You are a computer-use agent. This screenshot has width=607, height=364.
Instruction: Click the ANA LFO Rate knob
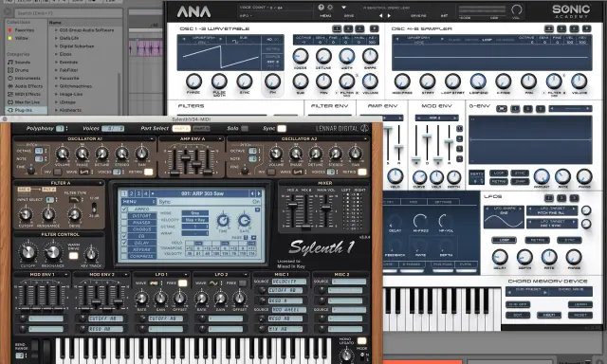(549, 257)
